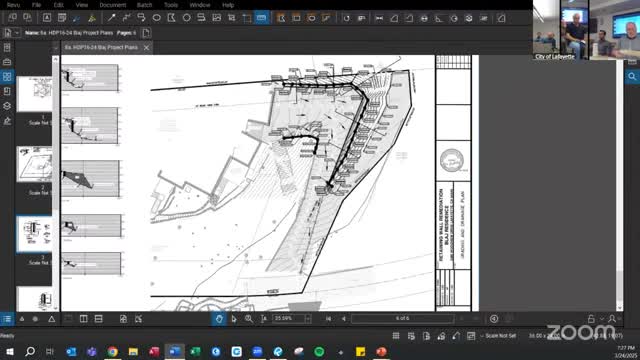Screen dimensions: 640x360
Task: Open the File menu
Action: [37, 5]
